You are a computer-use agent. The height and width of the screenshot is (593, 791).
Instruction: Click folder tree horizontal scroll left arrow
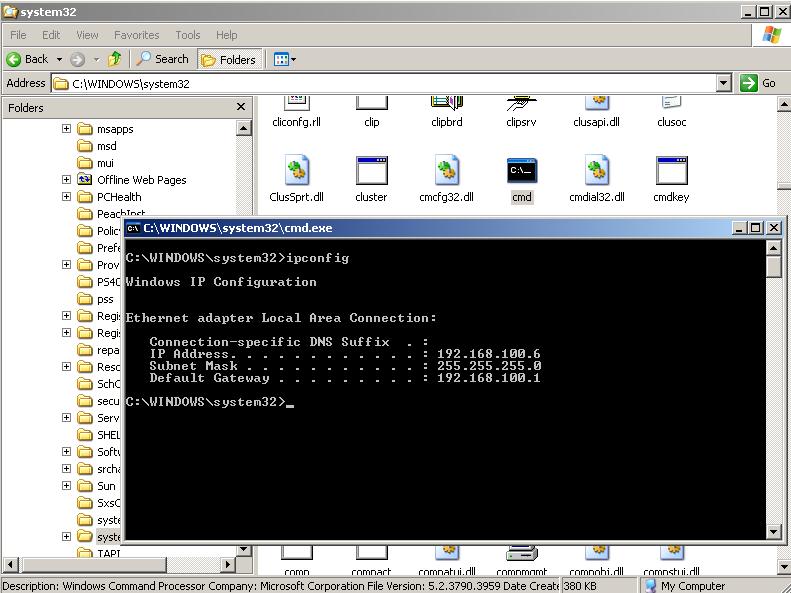coord(11,564)
